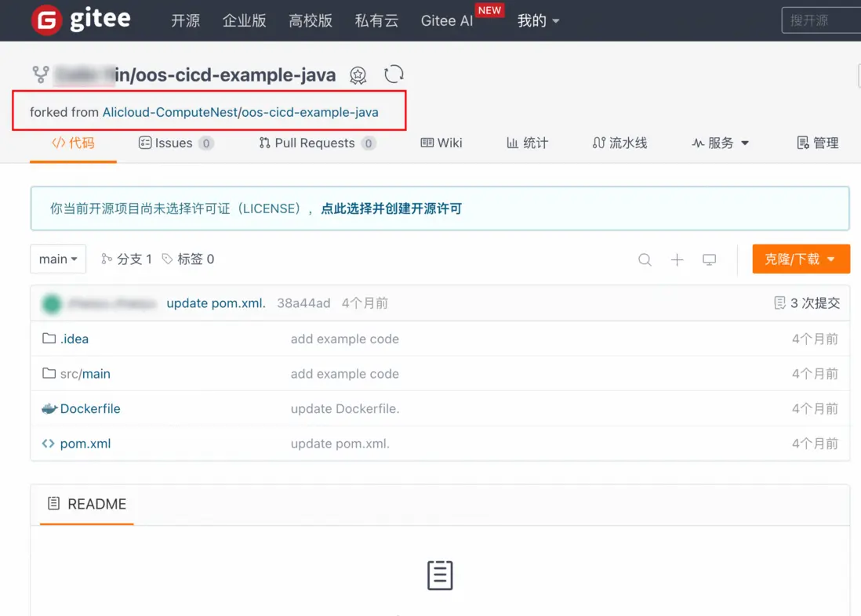This screenshot has width=861, height=616.
Task: Switch to the Pull Requests tab
Action: coord(317,143)
